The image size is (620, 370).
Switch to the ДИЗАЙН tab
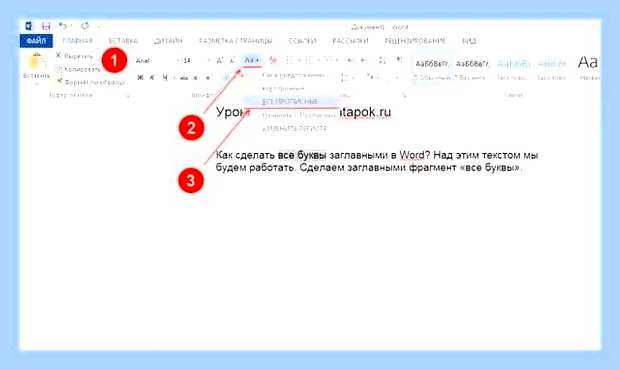pyautogui.click(x=168, y=41)
